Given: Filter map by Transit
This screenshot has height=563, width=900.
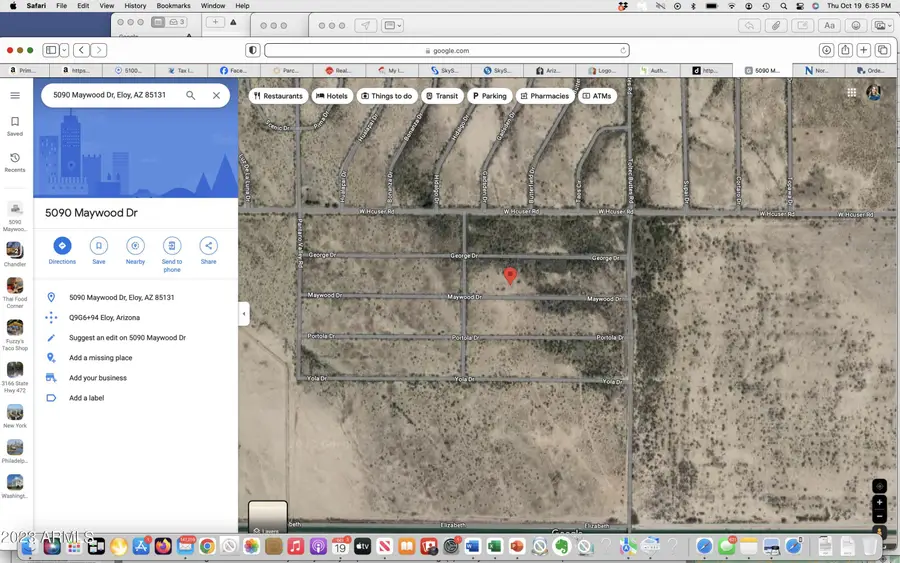Looking at the screenshot, I should [x=442, y=96].
